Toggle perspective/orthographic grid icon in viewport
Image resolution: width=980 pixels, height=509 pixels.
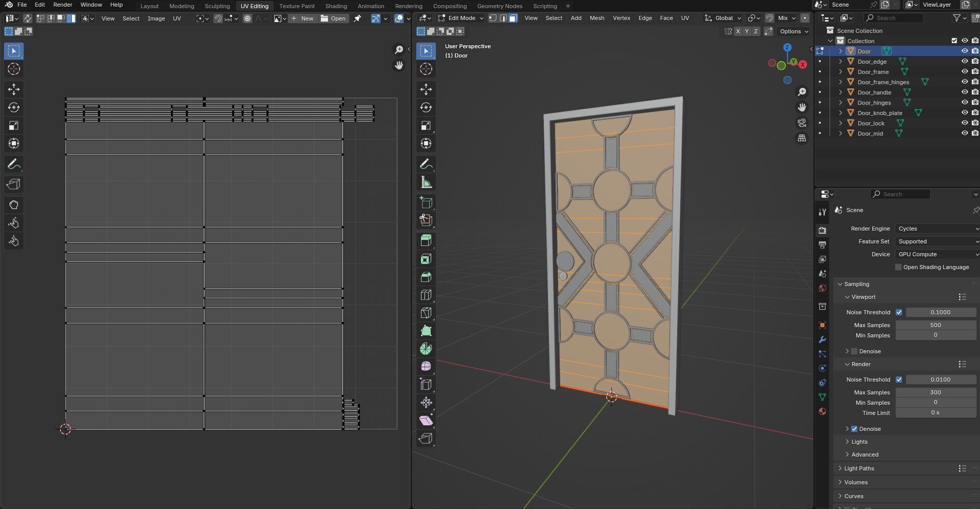[x=802, y=138]
